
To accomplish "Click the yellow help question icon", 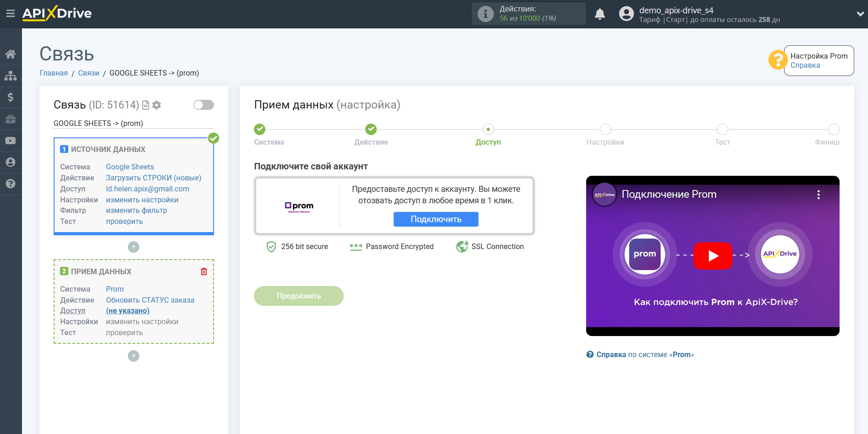I will (778, 60).
